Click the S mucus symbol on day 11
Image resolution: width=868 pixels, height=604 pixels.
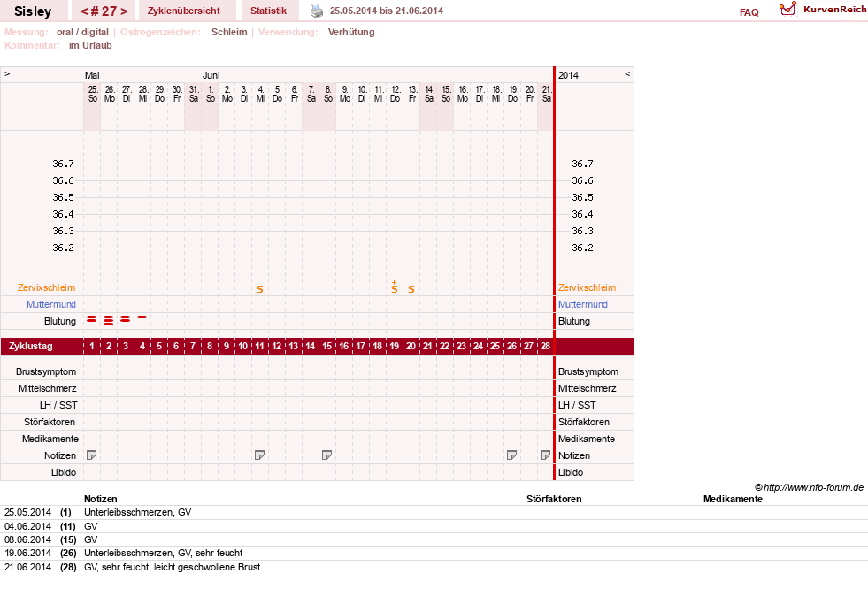point(259,288)
